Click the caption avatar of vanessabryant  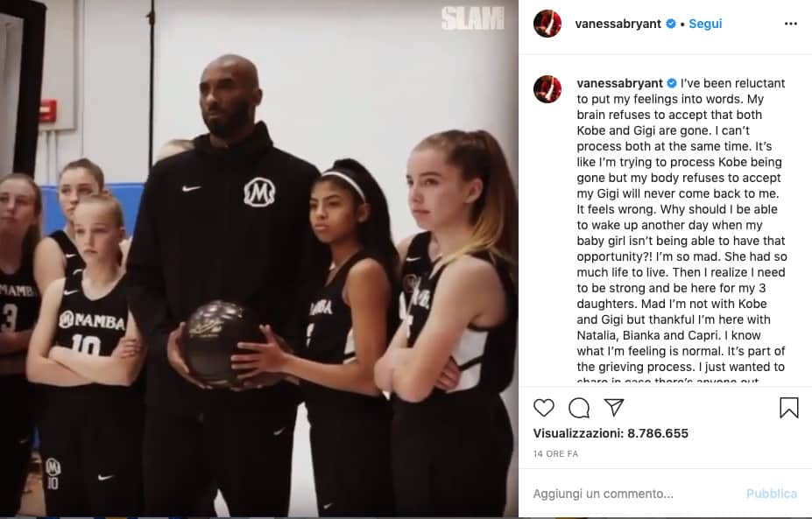pyautogui.click(x=547, y=89)
